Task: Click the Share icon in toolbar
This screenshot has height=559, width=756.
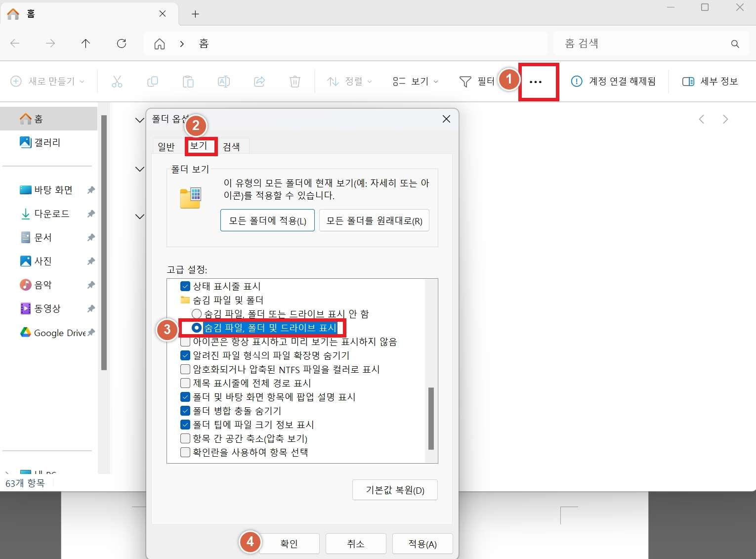Action: 259,82
